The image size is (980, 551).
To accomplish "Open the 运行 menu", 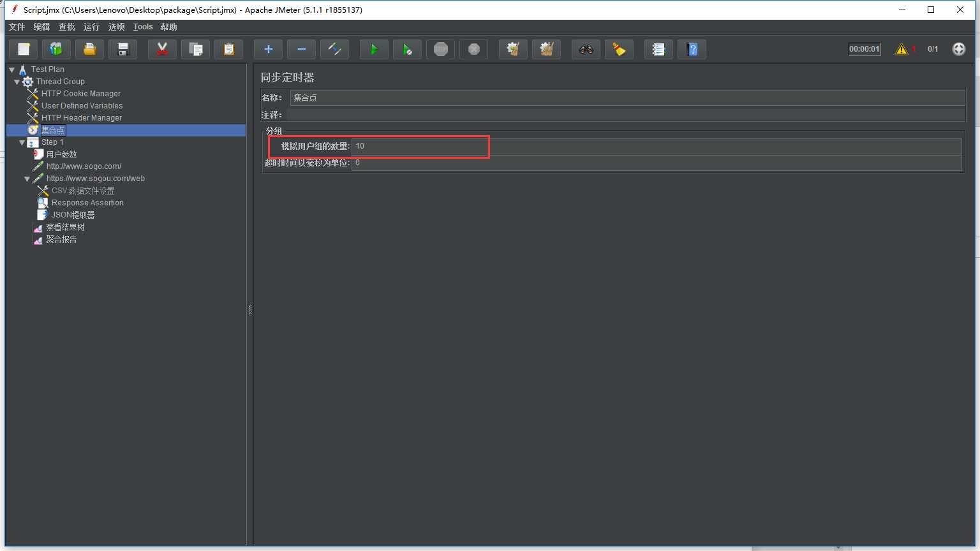I will point(91,27).
